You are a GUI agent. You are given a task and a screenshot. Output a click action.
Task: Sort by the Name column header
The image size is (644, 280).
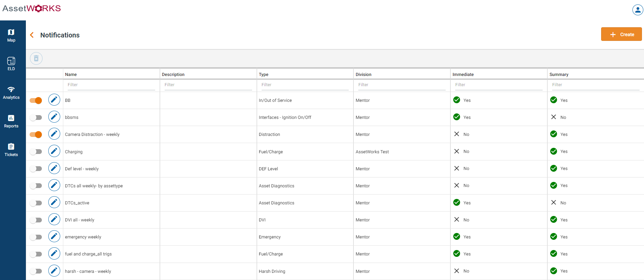tap(71, 74)
